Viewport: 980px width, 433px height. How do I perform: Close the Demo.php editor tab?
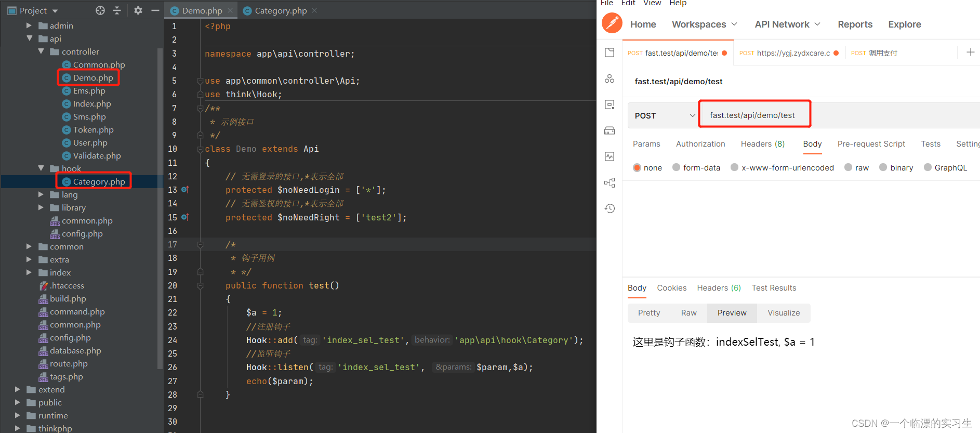[230, 10]
